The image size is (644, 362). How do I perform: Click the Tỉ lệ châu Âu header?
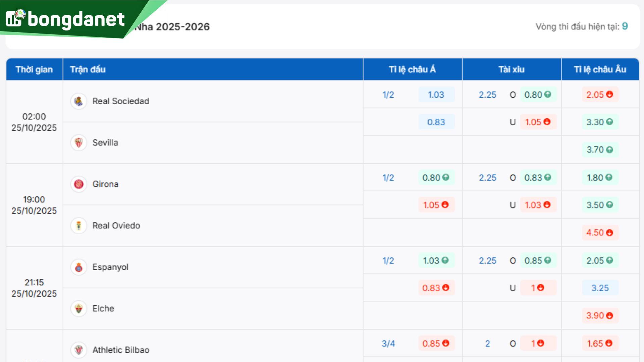tap(600, 69)
